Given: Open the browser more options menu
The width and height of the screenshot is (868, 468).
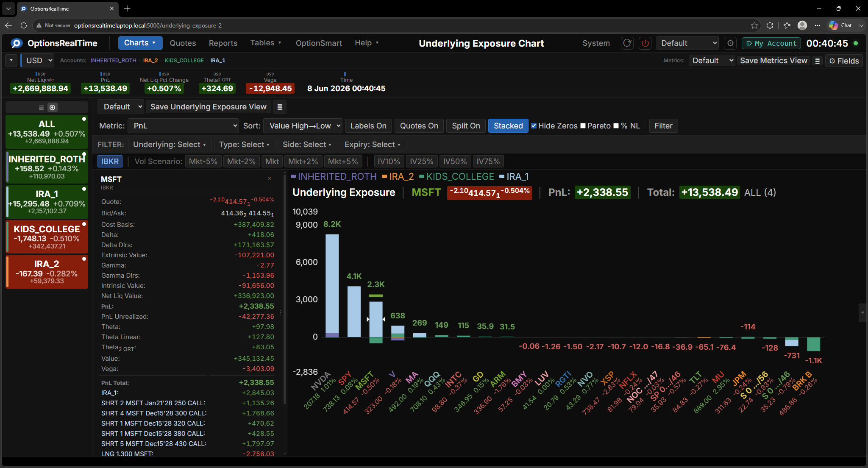Looking at the screenshot, I should (x=818, y=25).
